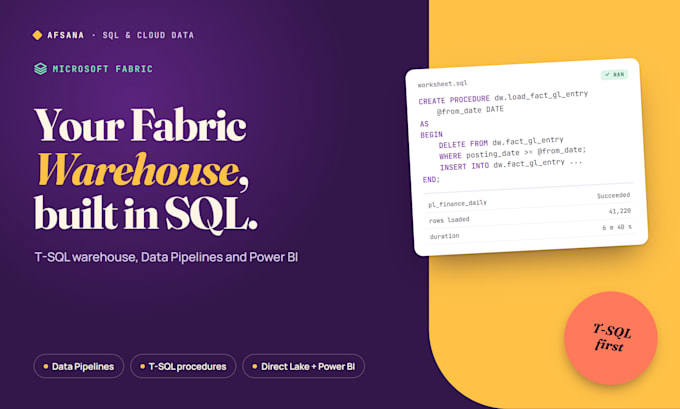Screen dimensions: 680x409
Task: Click the INSERT INTO dw.fact_gl_entry line
Action: (511, 164)
